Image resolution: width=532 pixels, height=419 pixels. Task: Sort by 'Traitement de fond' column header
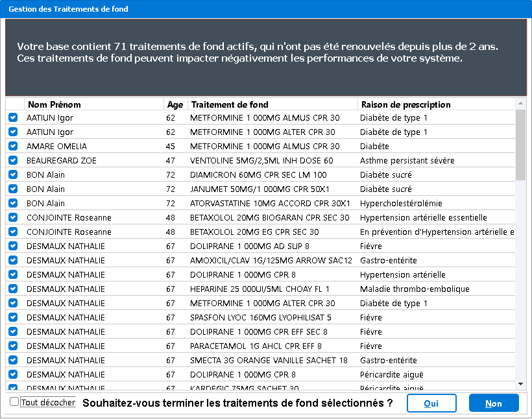(x=272, y=104)
